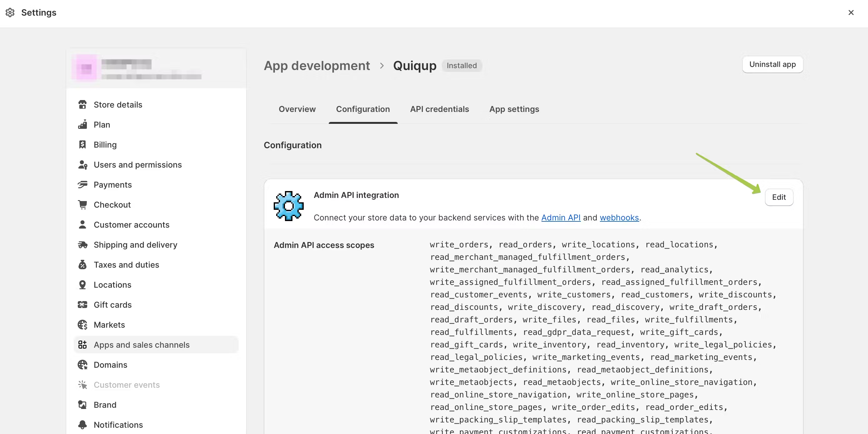Select the Overview tab
This screenshot has height=434, width=868.
tap(297, 109)
